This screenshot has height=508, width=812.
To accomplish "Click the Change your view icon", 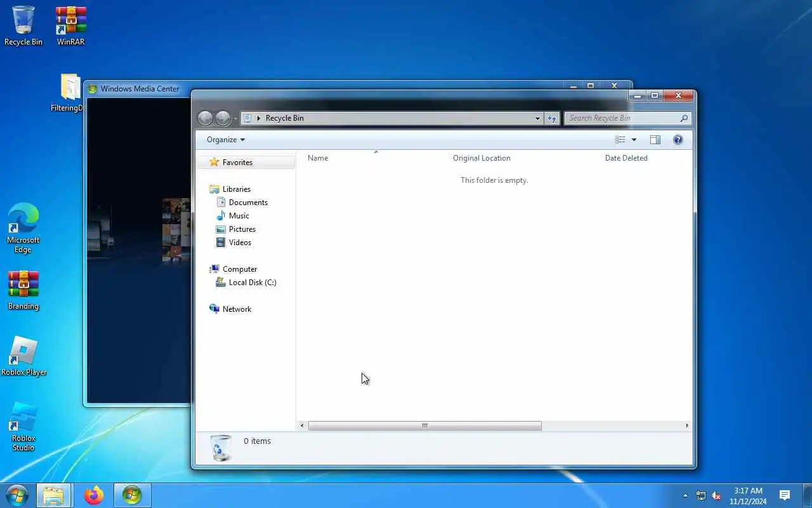I will pos(620,140).
